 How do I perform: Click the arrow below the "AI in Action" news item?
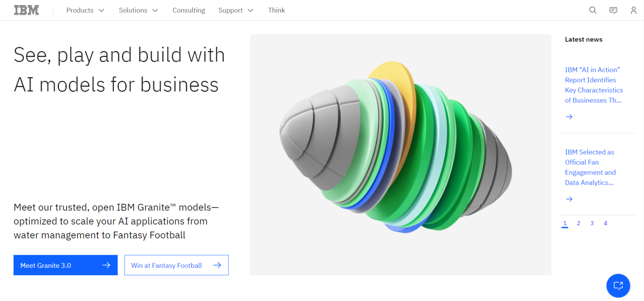(569, 116)
